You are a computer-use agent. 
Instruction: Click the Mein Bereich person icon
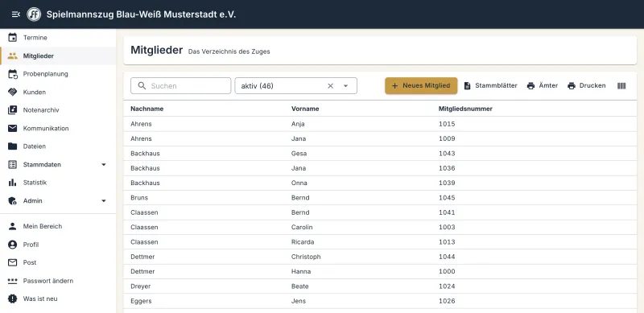[13, 226]
